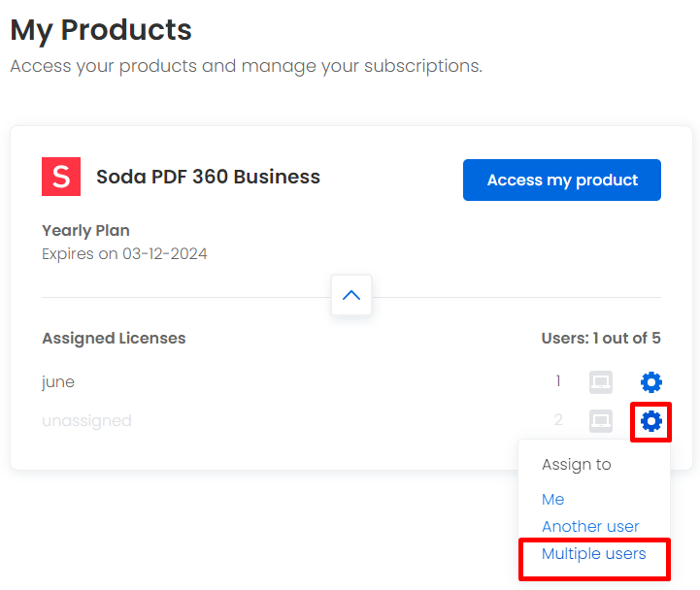This screenshot has width=700, height=590.
Task: Click the Assign to menu header
Action: (577, 465)
